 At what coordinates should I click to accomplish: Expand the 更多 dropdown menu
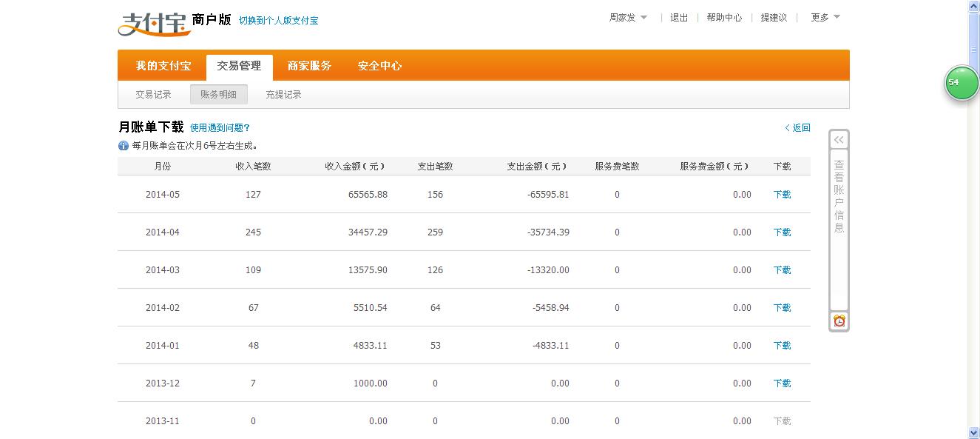pyautogui.click(x=825, y=18)
